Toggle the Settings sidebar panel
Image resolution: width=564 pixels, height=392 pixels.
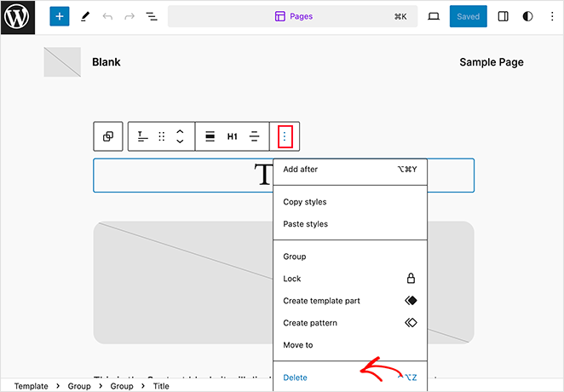click(503, 16)
